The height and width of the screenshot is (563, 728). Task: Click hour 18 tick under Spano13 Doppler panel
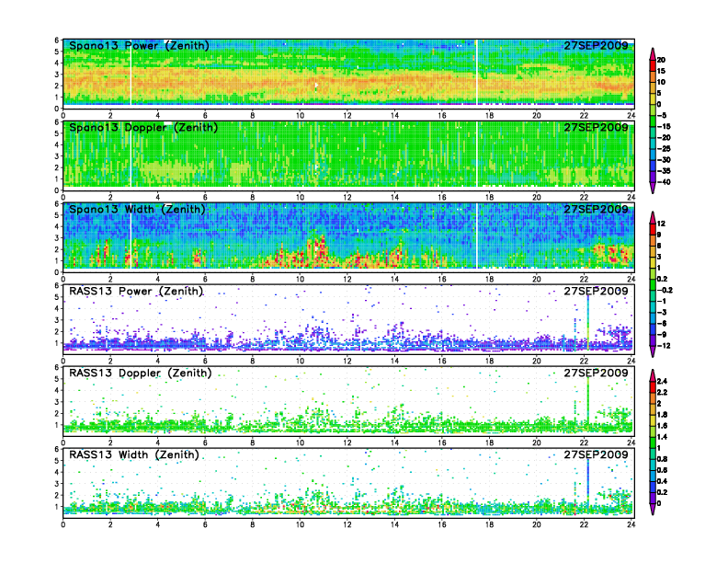tap(489, 198)
